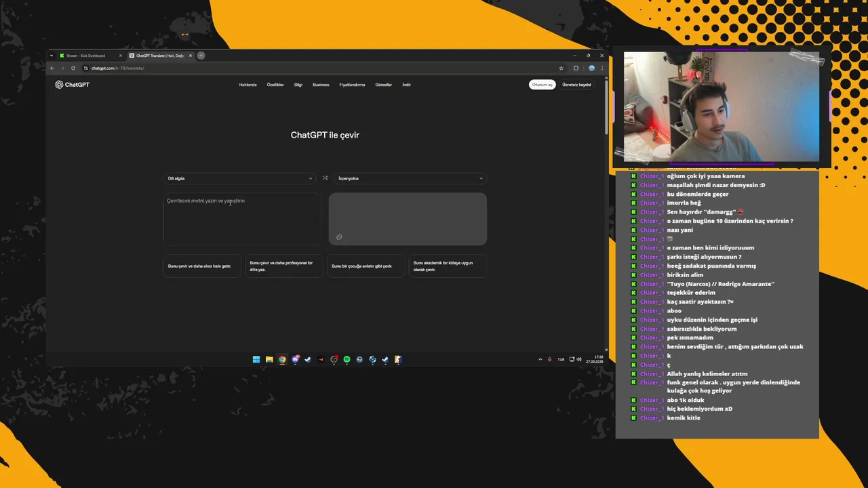Open the Özellikler nav item
Screen dimensions: 868x488
[x=275, y=85]
